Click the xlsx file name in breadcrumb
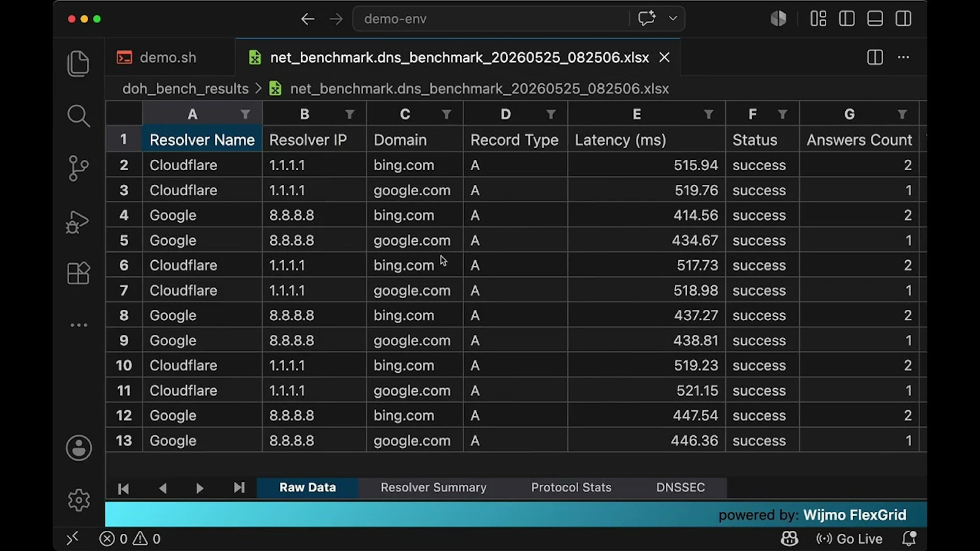 coord(479,89)
